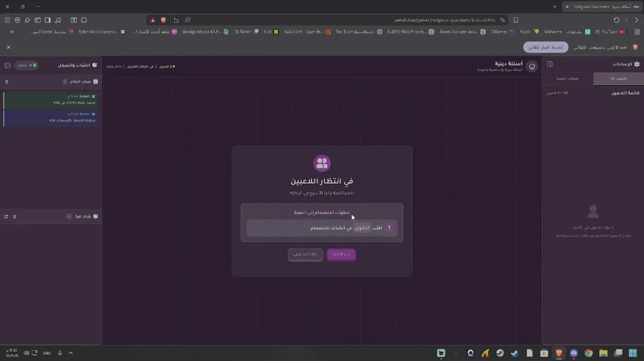Open File Explorer from the taskbar
The width and height of the screenshot is (644, 361).
coord(603,353)
